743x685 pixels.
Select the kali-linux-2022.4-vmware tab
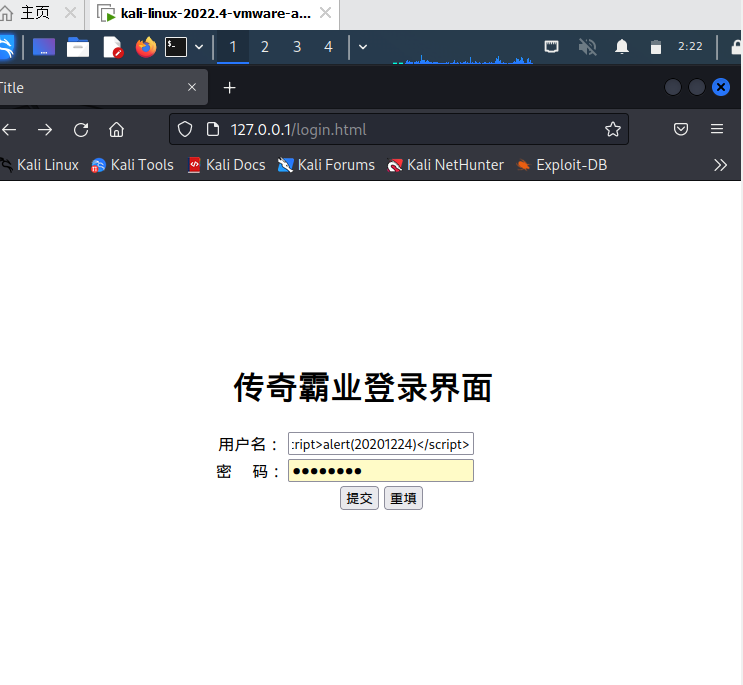216,13
